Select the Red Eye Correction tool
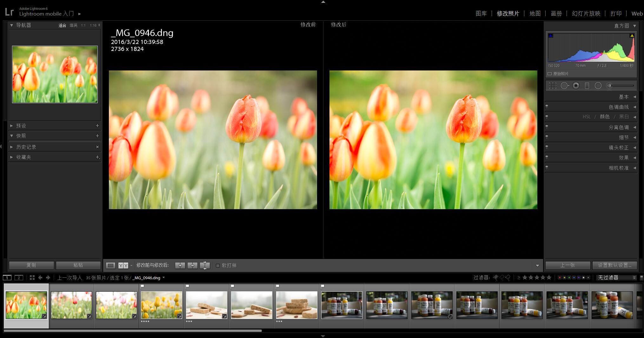The height and width of the screenshot is (338, 644). click(x=576, y=86)
